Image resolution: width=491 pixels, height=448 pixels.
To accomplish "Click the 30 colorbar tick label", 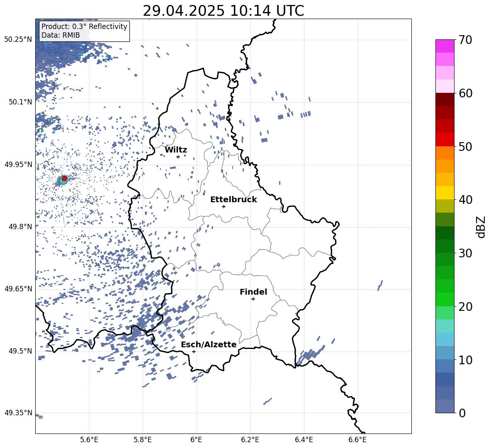I will coord(465,253).
